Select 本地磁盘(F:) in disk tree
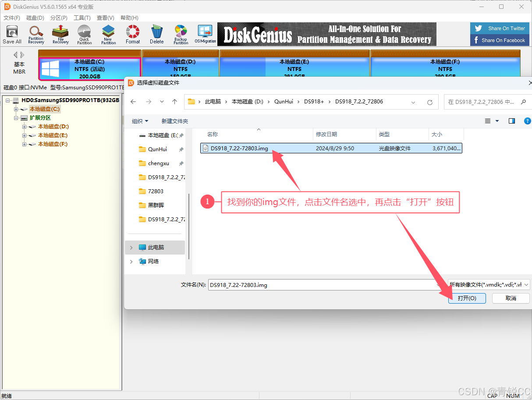 coord(53,144)
